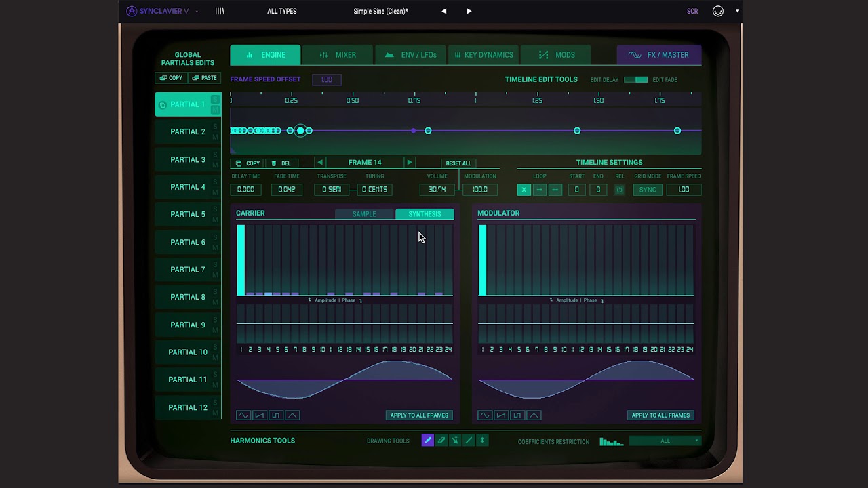The image size is (868, 488).
Task: Click the modulator first harmonic amplitude bar
Action: click(x=482, y=260)
